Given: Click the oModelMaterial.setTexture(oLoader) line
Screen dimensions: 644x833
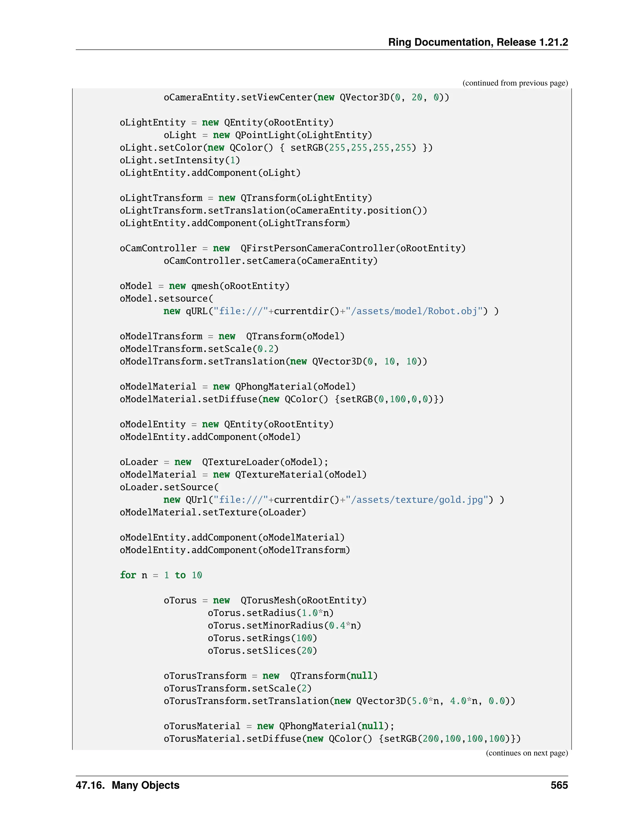Looking at the screenshot, I should coord(213,512).
